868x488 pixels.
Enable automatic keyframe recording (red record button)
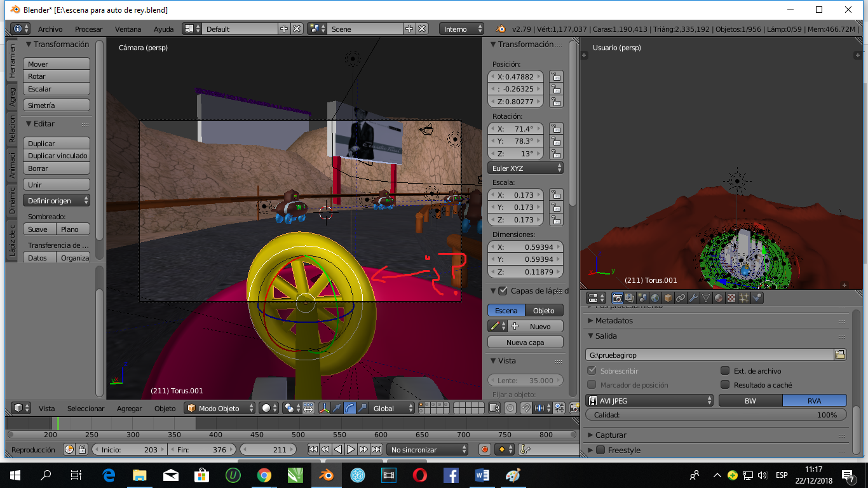(x=485, y=449)
